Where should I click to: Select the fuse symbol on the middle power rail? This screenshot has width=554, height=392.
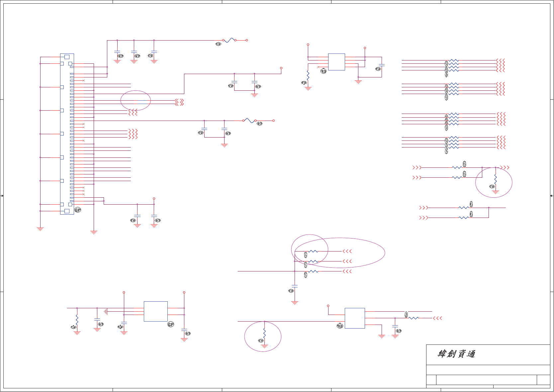(249, 121)
